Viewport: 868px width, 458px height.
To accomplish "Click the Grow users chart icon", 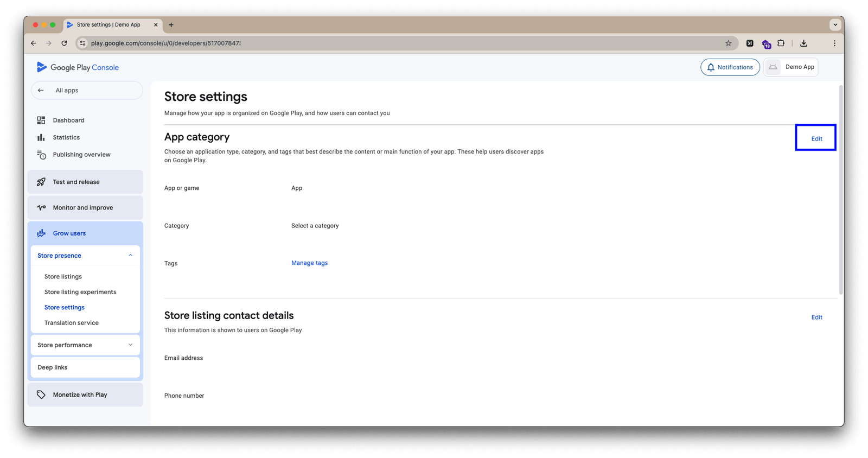I will [41, 233].
